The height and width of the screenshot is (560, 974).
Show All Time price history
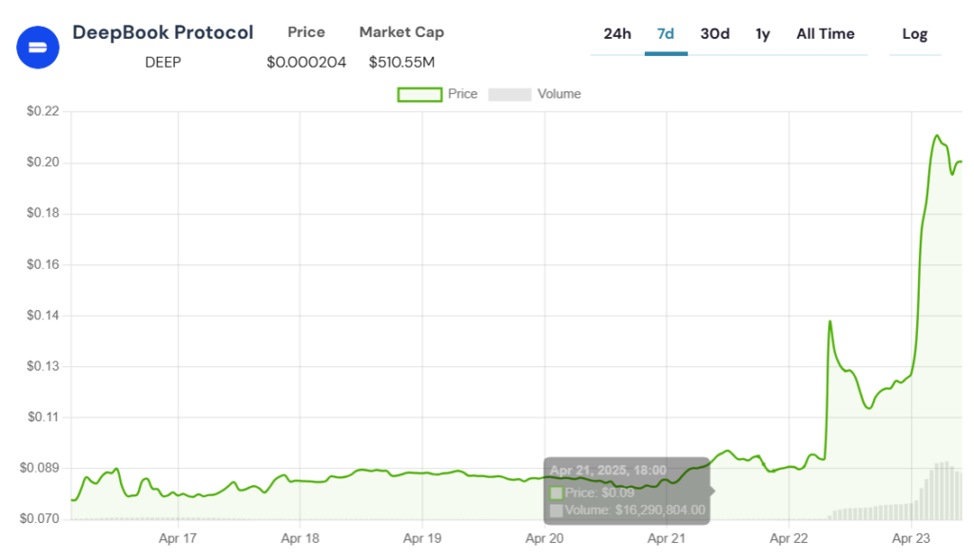pyautogui.click(x=825, y=34)
